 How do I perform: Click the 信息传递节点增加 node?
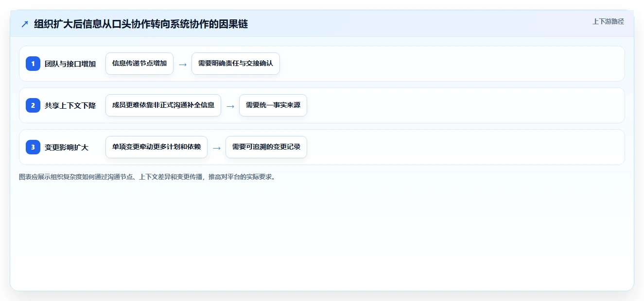click(x=139, y=64)
